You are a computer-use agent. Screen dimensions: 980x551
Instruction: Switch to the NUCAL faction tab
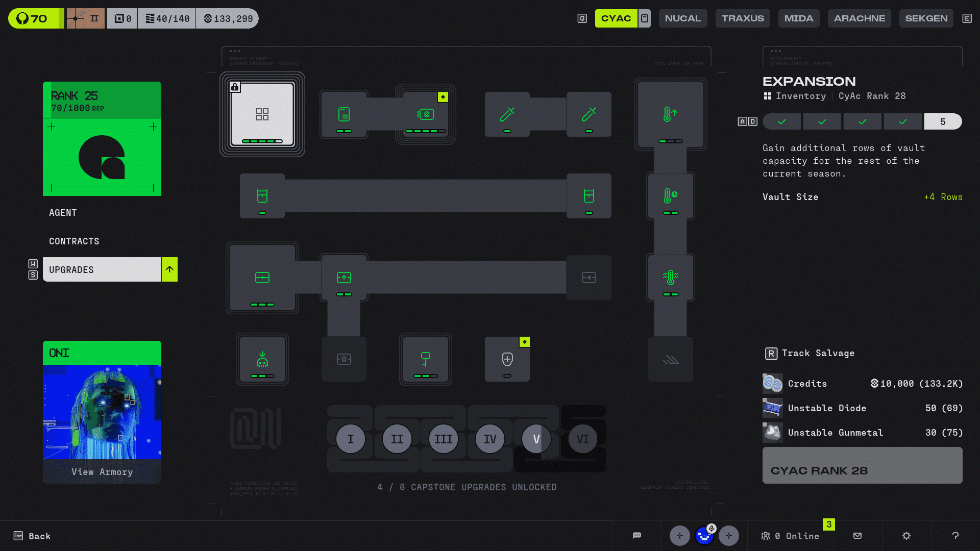pyautogui.click(x=683, y=18)
